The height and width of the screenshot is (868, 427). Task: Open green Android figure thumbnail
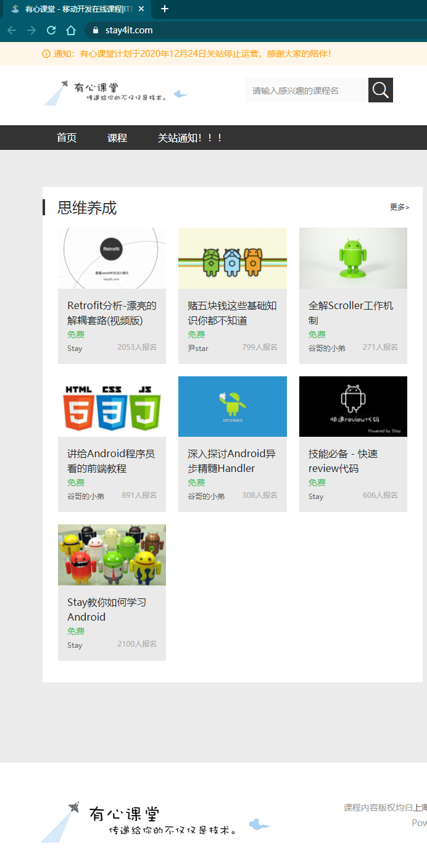353,258
